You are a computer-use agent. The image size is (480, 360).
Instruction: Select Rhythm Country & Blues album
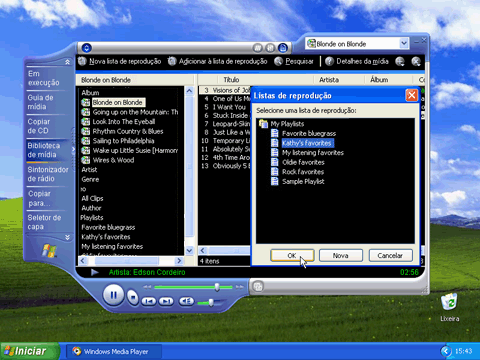click(128, 131)
